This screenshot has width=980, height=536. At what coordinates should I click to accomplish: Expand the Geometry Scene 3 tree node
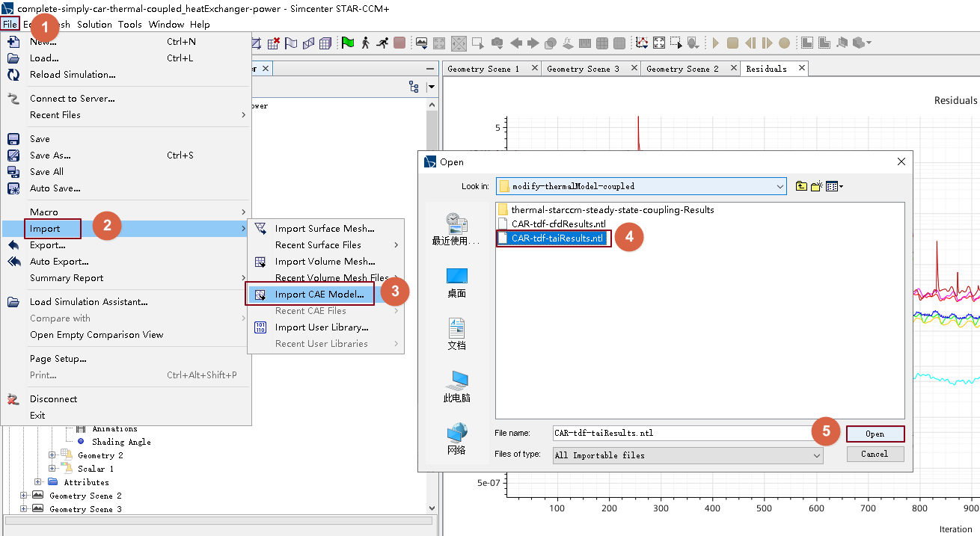24,509
